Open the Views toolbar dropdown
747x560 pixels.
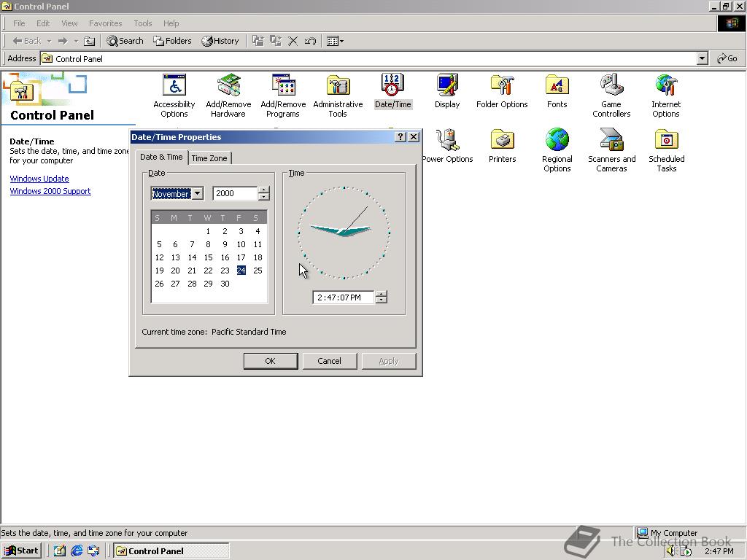click(x=336, y=41)
